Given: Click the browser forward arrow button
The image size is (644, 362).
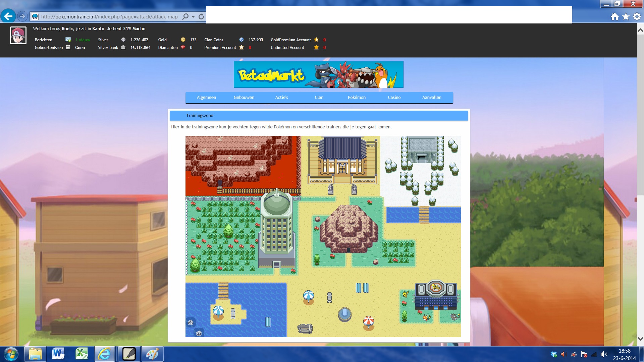Looking at the screenshot, I should pyautogui.click(x=22, y=16).
